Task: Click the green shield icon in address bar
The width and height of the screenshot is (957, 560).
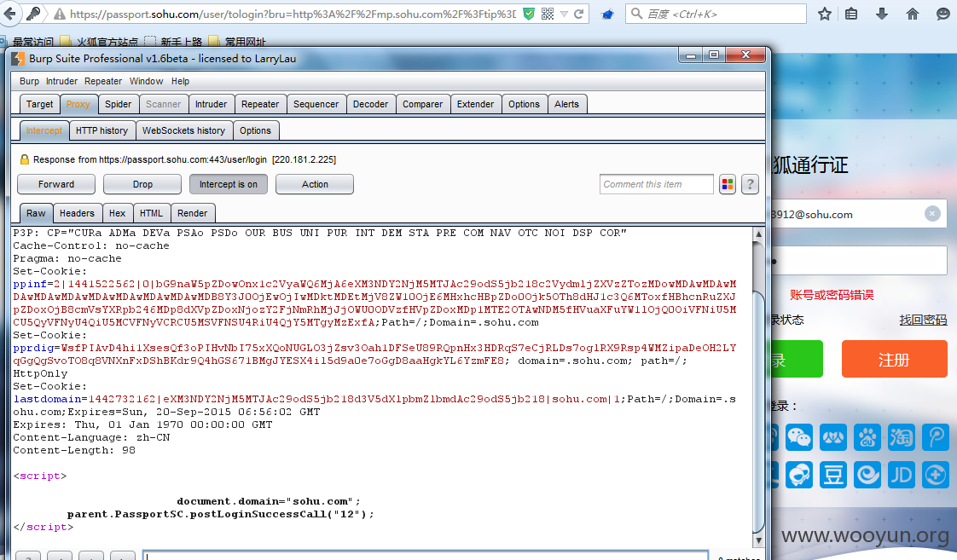Action: click(529, 14)
